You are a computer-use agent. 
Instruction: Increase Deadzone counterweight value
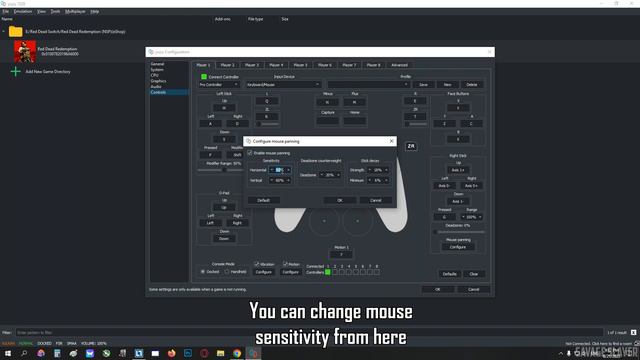click(338, 175)
